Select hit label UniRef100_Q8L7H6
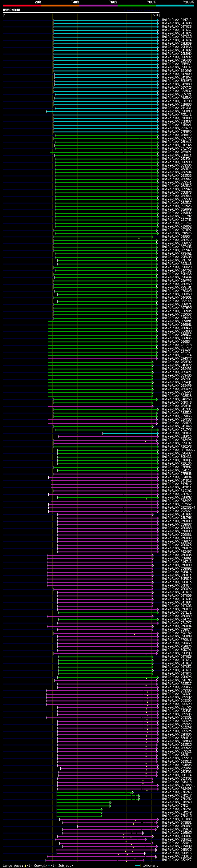The width and height of the screenshot is (197, 868). tap(176, 518)
